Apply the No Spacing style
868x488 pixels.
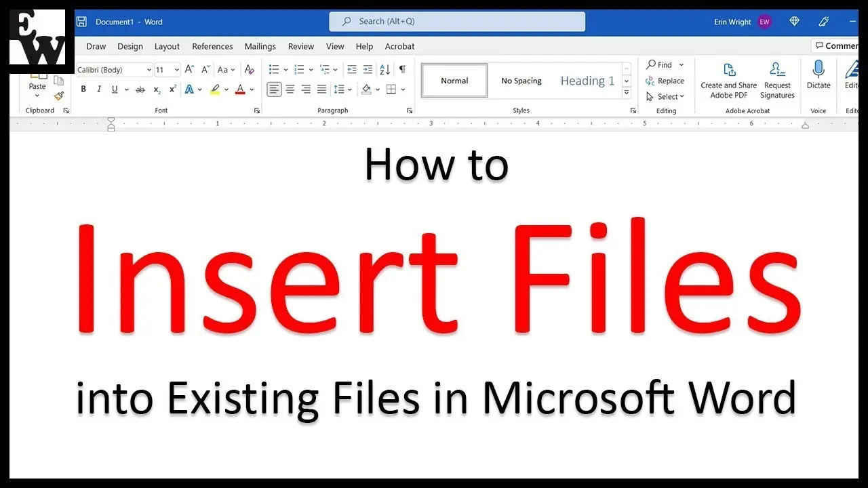[x=521, y=81]
